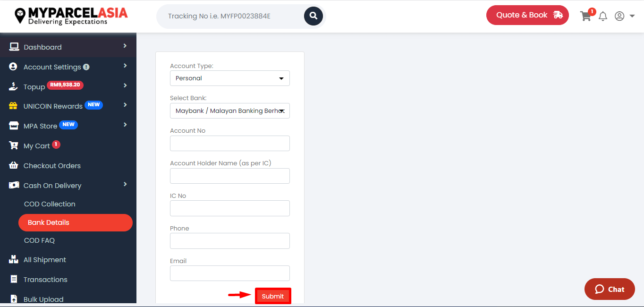644x307 pixels.
Task: Click the Transactions receipt icon
Action: (14, 279)
